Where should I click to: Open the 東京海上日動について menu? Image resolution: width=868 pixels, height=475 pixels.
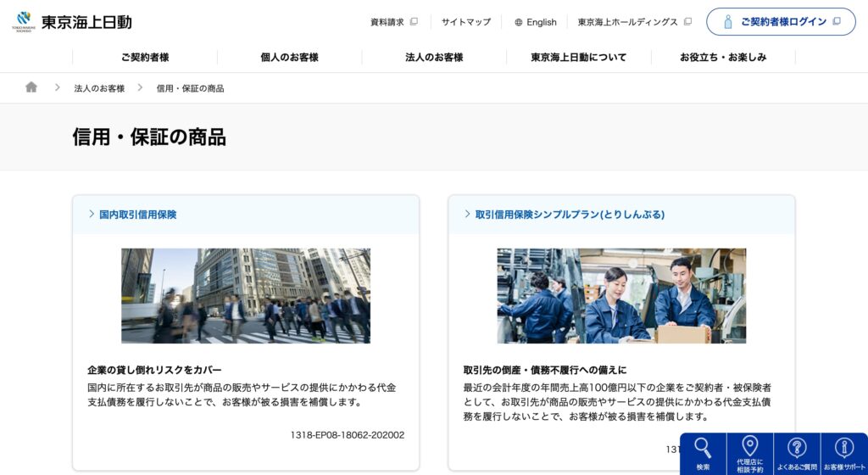point(578,57)
